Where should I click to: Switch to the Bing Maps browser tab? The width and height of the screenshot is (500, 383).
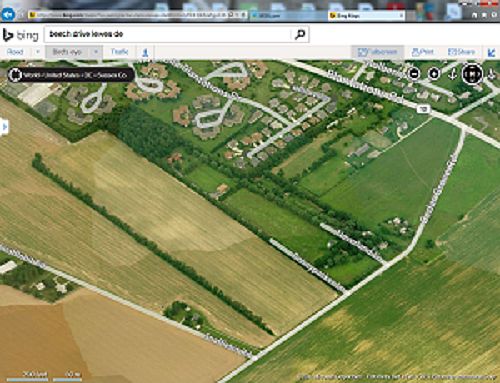[366, 15]
